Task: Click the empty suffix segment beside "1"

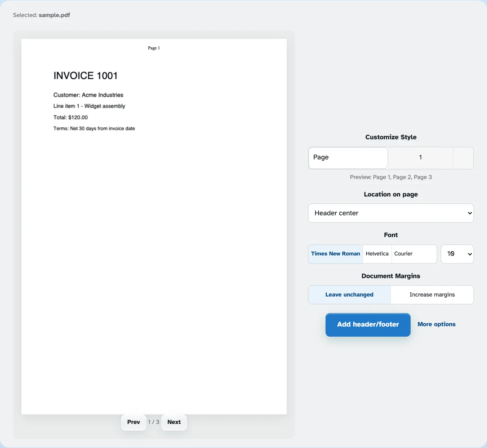Action: click(x=463, y=158)
